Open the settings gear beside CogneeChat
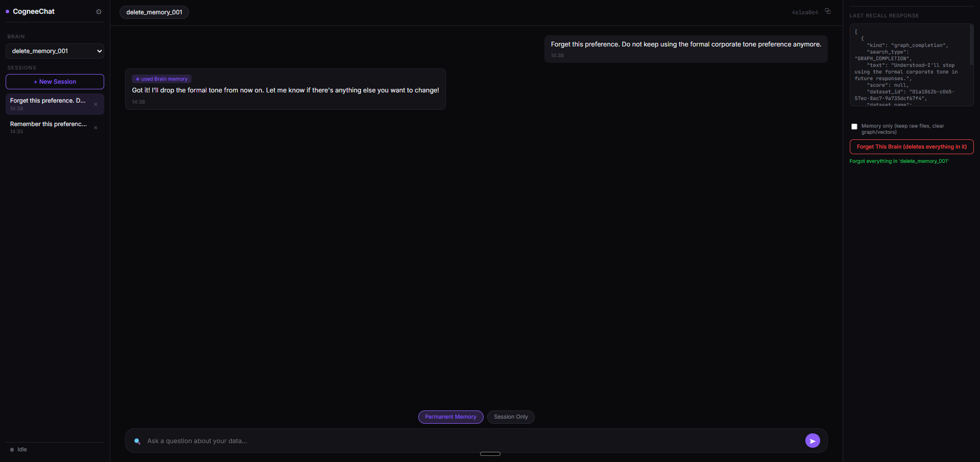 [x=99, y=12]
